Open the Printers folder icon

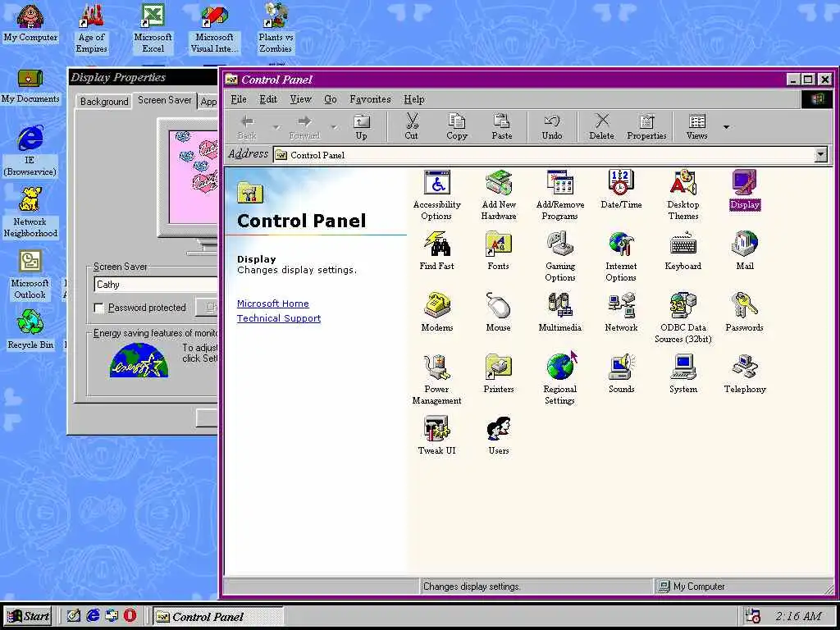(498, 374)
